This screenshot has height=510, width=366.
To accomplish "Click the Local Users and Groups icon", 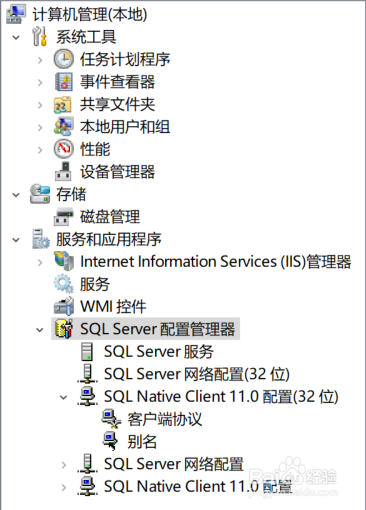I will click(63, 127).
